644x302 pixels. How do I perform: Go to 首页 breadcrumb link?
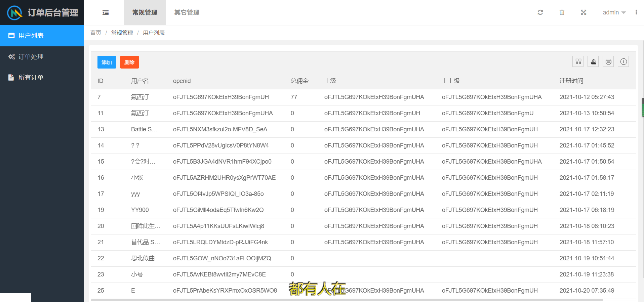(96, 33)
